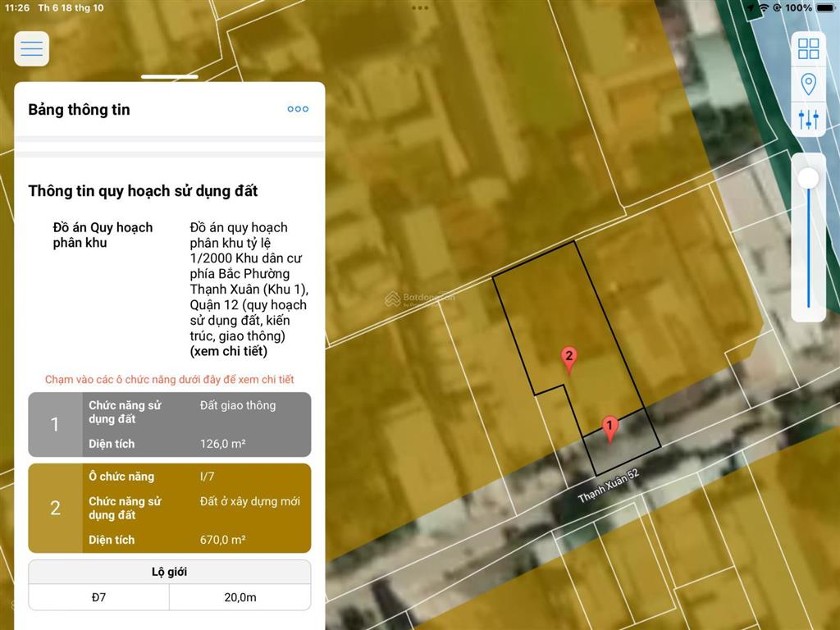The image size is (840, 630).
Task: Select the Đ7 road cell
Action: pyautogui.click(x=98, y=597)
